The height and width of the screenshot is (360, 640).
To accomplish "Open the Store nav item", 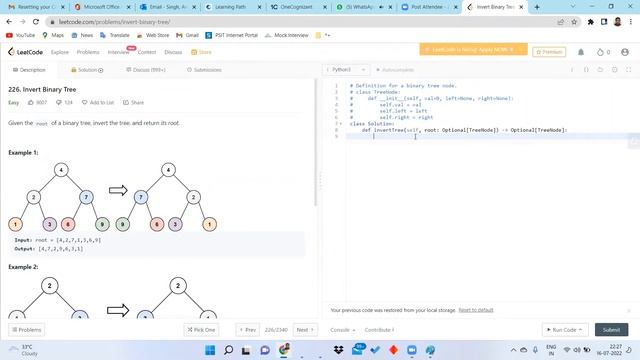I will [x=202, y=52].
